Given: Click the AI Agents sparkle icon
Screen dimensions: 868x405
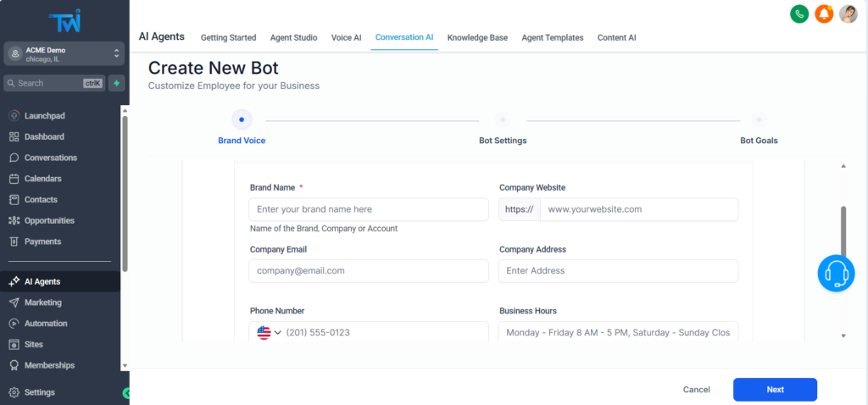Looking at the screenshot, I should point(14,281).
